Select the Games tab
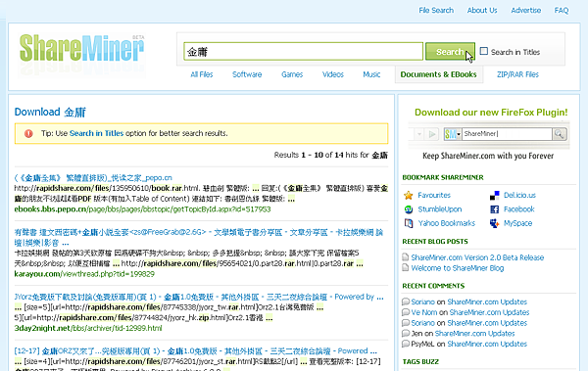Viewport: 588px width, 371px height. point(292,74)
